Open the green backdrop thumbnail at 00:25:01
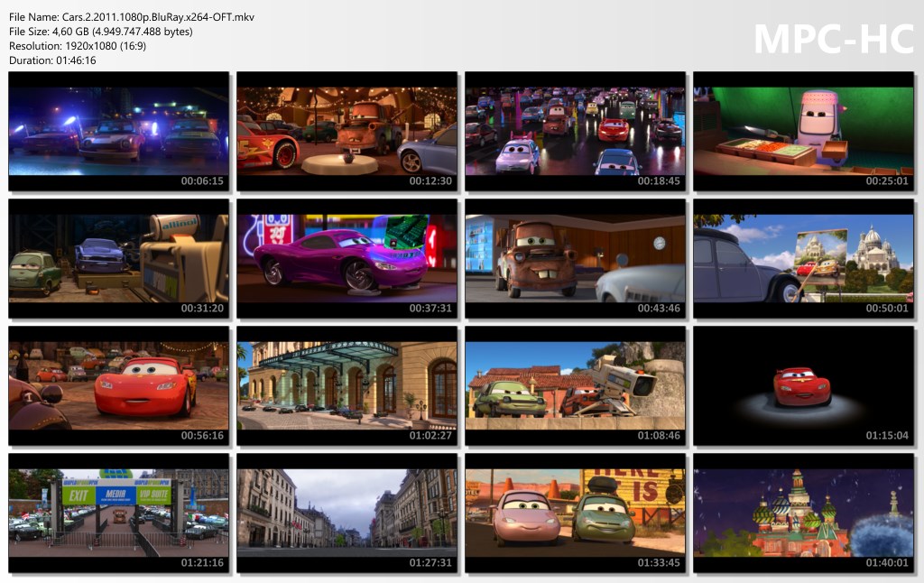The height and width of the screenshot is (583, 924). pyautogui.click(x=803, y=132)
